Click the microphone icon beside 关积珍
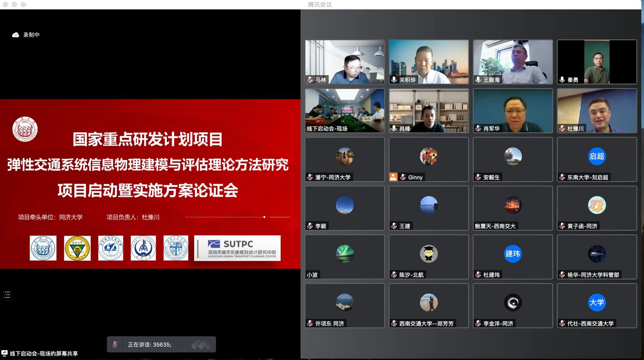644x360 pixels. (394, 80)
